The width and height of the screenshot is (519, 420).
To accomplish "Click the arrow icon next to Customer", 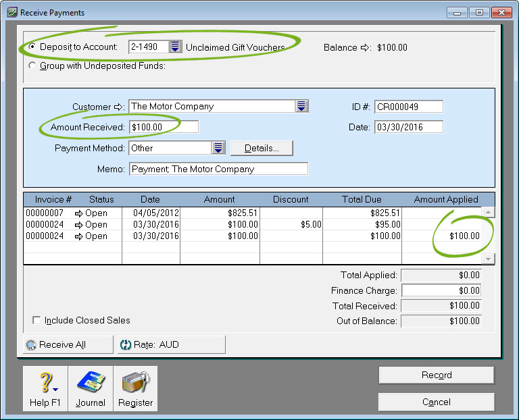I will point(119,107).
